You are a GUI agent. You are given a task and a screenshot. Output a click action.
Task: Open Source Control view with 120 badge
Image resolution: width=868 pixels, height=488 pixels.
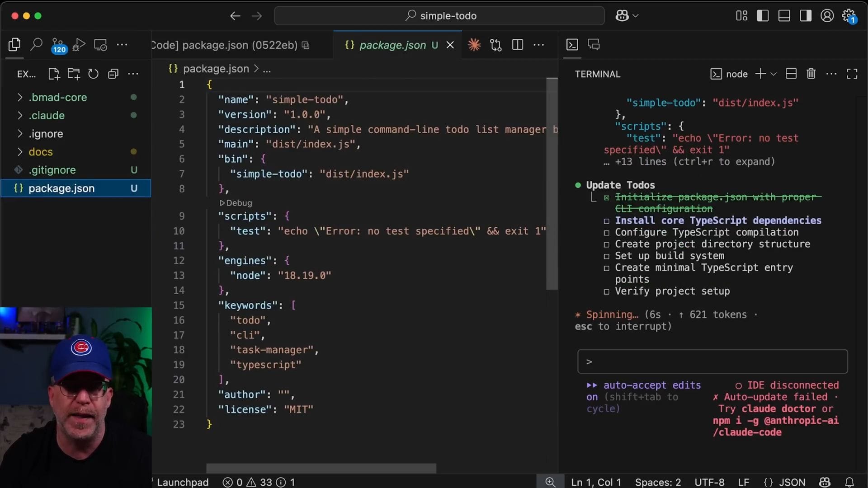pyautogui.click(x=58, y=45)
